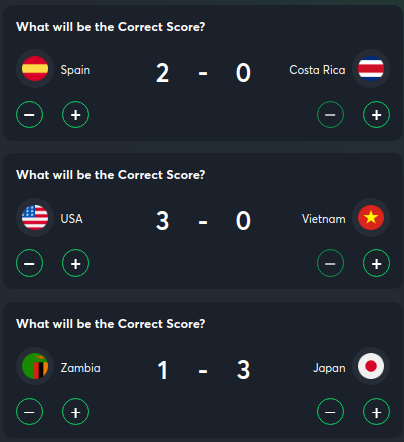Decrease Spain's score with minus button

(x=29, y=115)
